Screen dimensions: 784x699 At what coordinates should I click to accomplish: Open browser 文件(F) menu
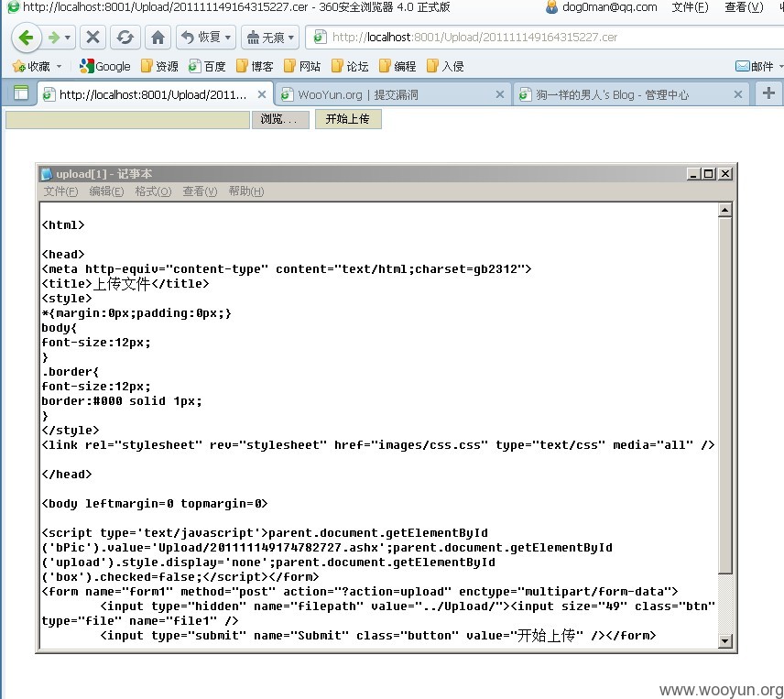(690, 7)
